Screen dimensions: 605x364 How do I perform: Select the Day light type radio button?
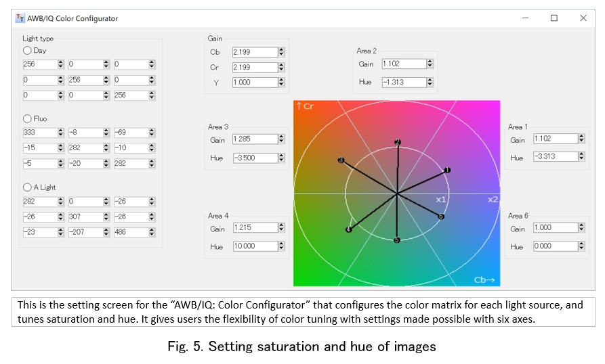(27, 50)
